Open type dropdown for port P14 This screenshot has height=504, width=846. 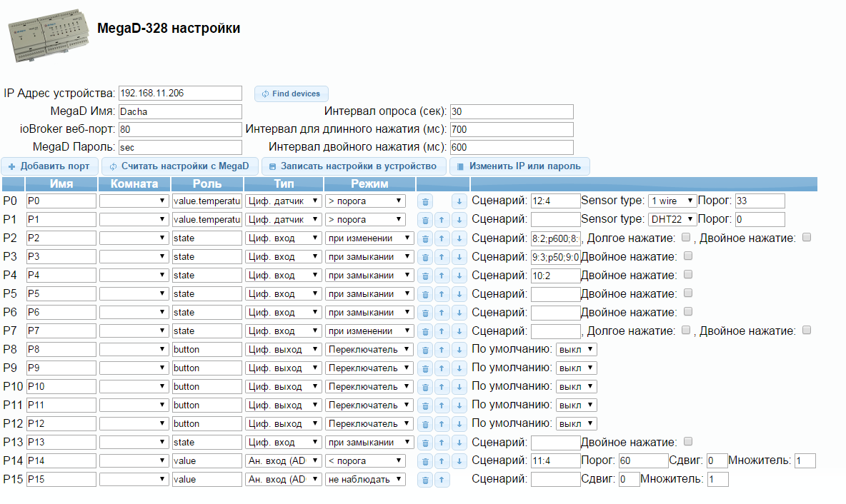pyautogui.click(x=283, y=461)
